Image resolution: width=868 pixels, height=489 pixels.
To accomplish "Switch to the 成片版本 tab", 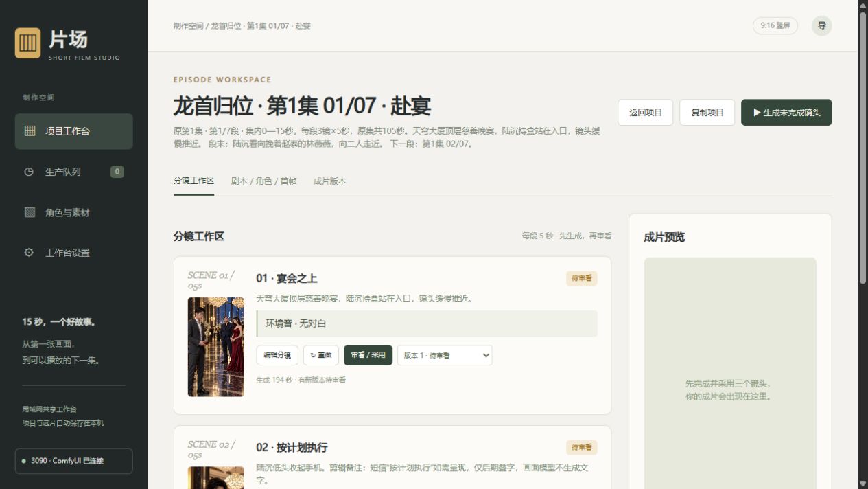I will (x=330, y=181).
